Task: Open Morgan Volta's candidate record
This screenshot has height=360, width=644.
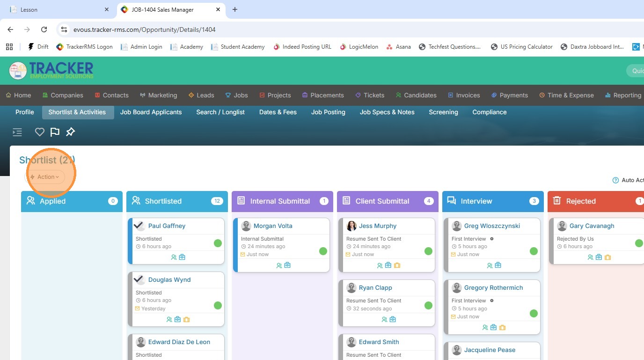Action: point(273,226)
